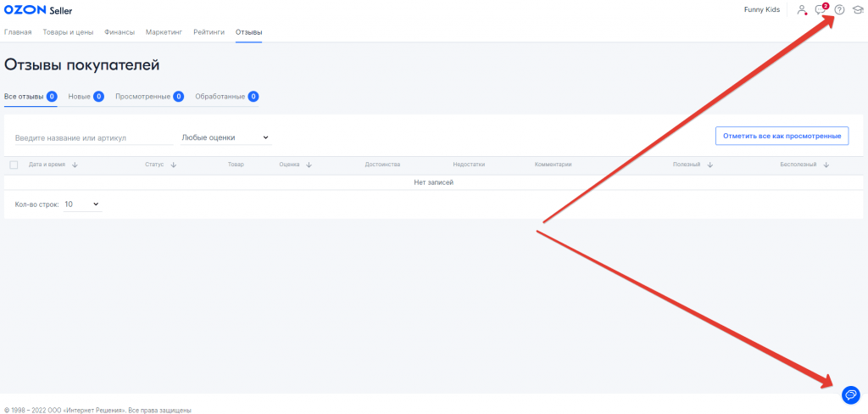Focus the name or article search field
The height and width of the screenshot is (414, 868).
point(94,138)
